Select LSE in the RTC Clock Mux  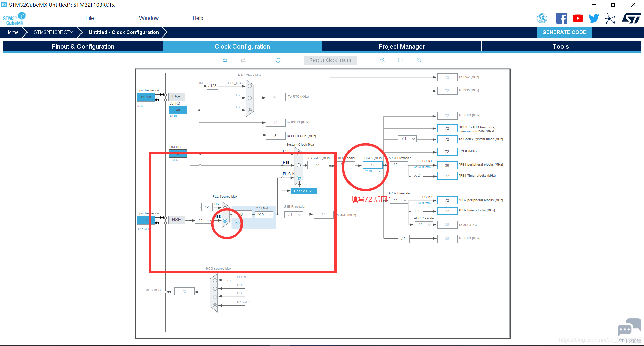[250, 98]
